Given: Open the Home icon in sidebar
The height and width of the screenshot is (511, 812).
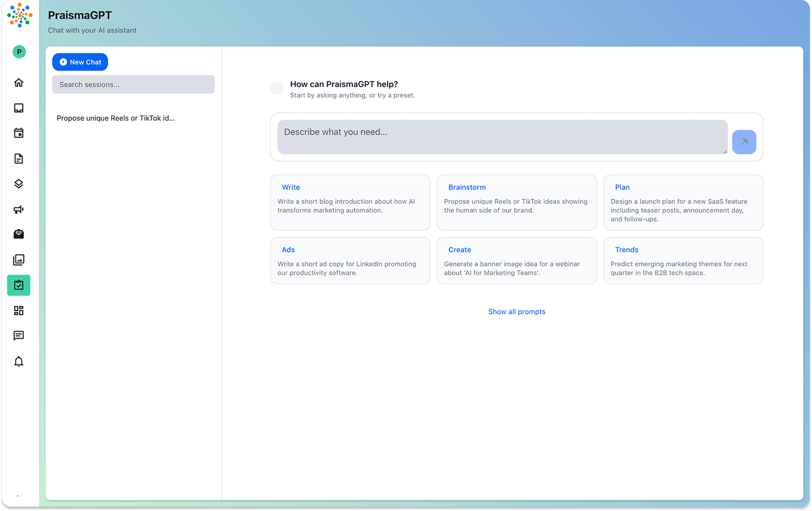Looking at the screenshot, I should (x=19, y=83).
